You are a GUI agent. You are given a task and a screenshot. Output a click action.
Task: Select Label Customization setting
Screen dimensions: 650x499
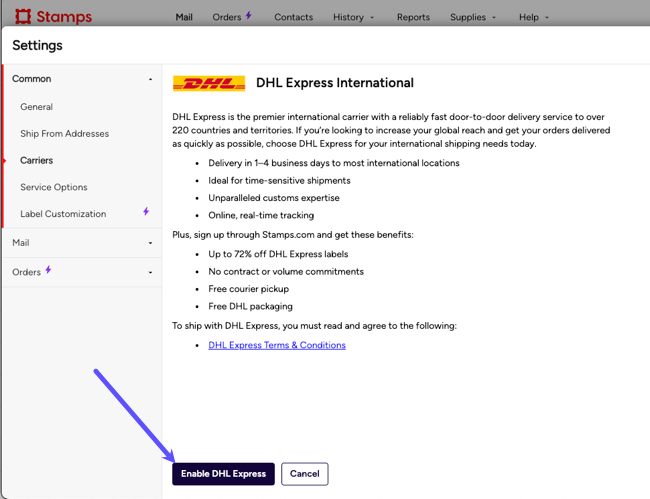click(x=63, y=214)
